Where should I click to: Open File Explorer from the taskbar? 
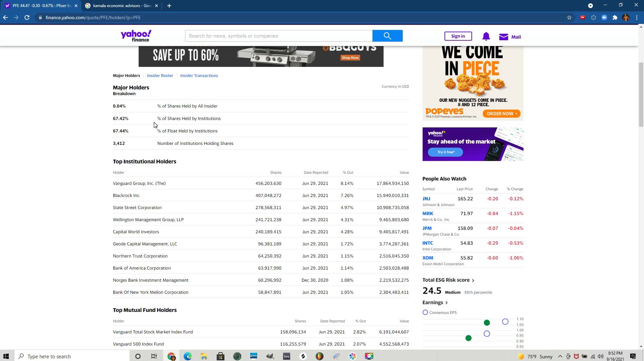204,356
